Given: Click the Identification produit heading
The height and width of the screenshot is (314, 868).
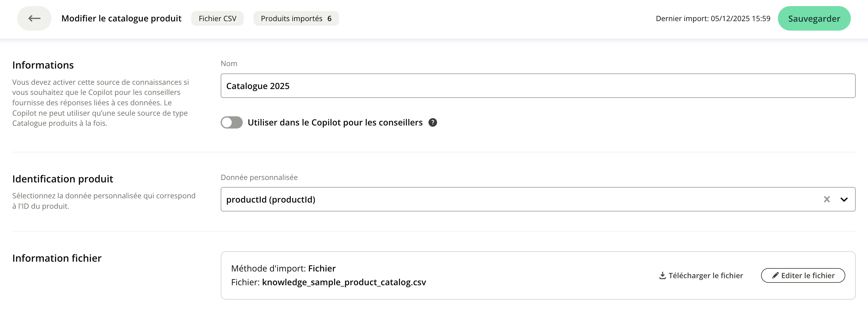Looking at the screenshot, I should tap(63, 179).
